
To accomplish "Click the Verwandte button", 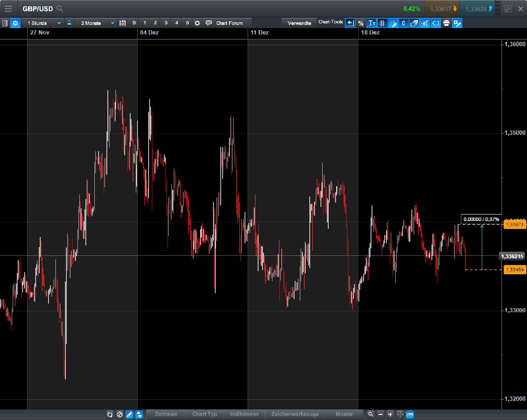I will 299,23.
